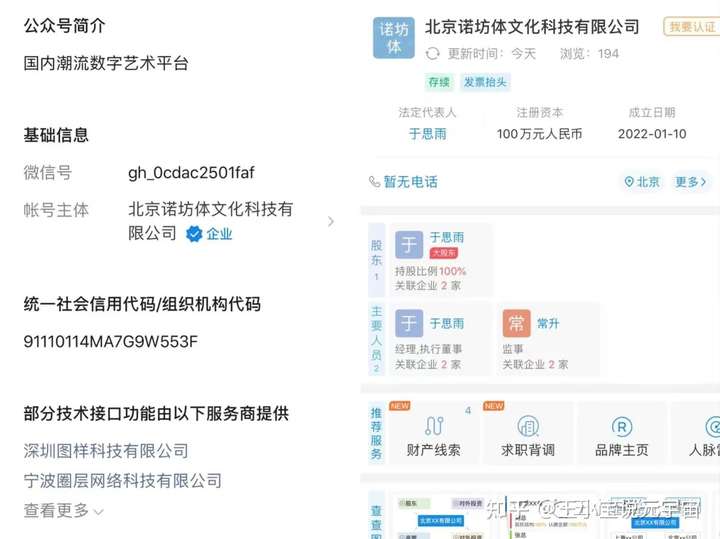Viewport: 720px width, 539px height.
Task: Click the 存续 status tag
Action: (439, 82)
